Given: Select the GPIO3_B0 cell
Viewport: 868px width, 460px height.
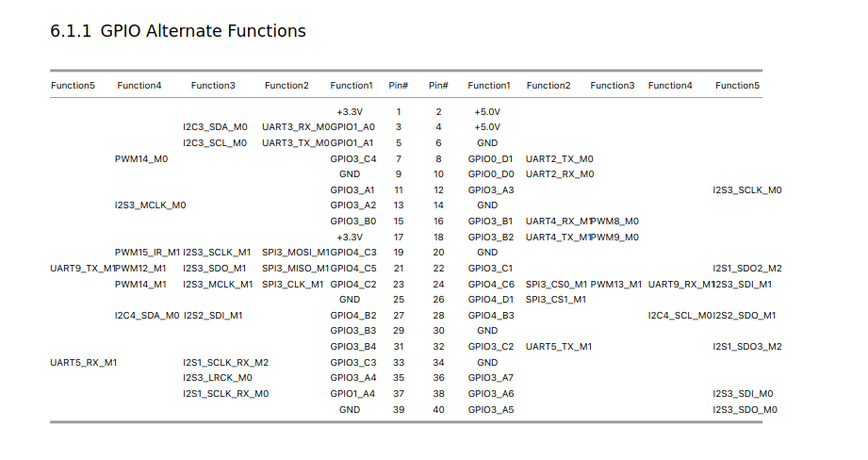Looking at the screenshot, I should click(353, 221).
